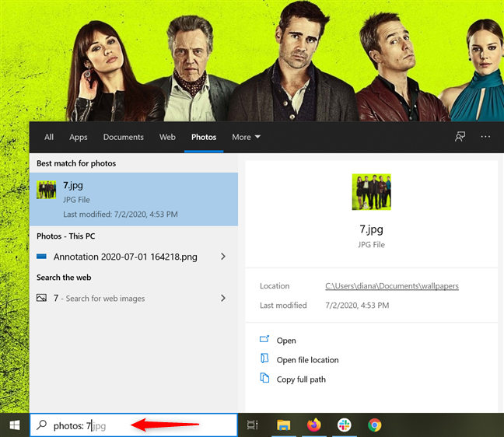Select the Photos tab
504x437 pixels.
pyautogui.click(x=204, y=137)
